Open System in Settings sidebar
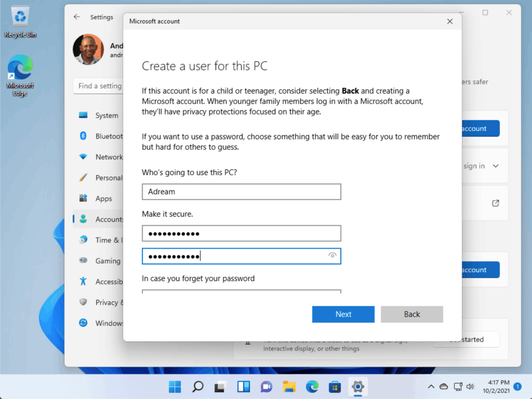 (x=98, y=115)
